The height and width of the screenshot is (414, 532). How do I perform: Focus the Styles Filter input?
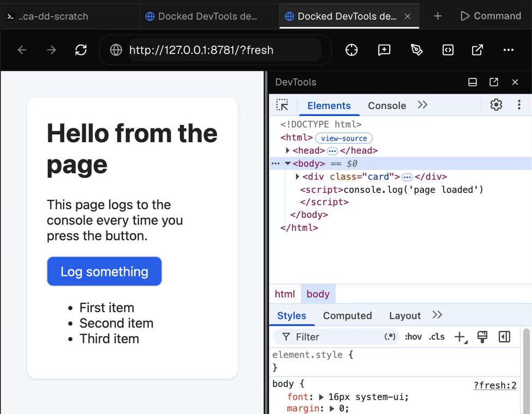pyautogui.click(x=337, y=337)
